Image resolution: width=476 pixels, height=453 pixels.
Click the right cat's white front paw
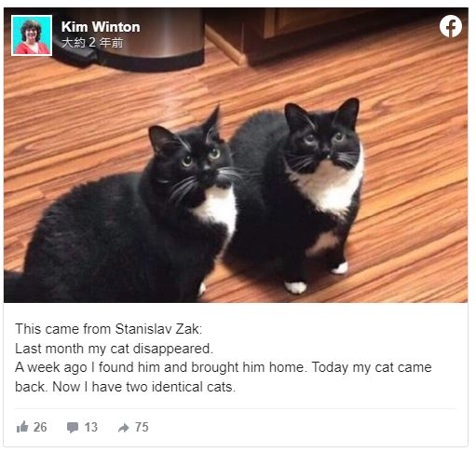pyautogui.click(x=295, y=287)
